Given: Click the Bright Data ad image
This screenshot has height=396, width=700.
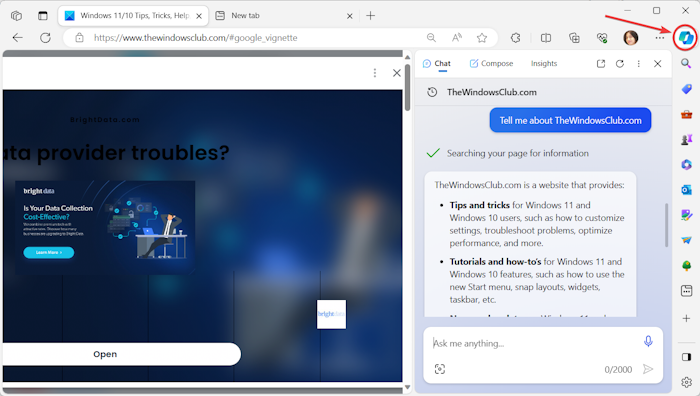Looking at the screenshot, I should point(105,227).
